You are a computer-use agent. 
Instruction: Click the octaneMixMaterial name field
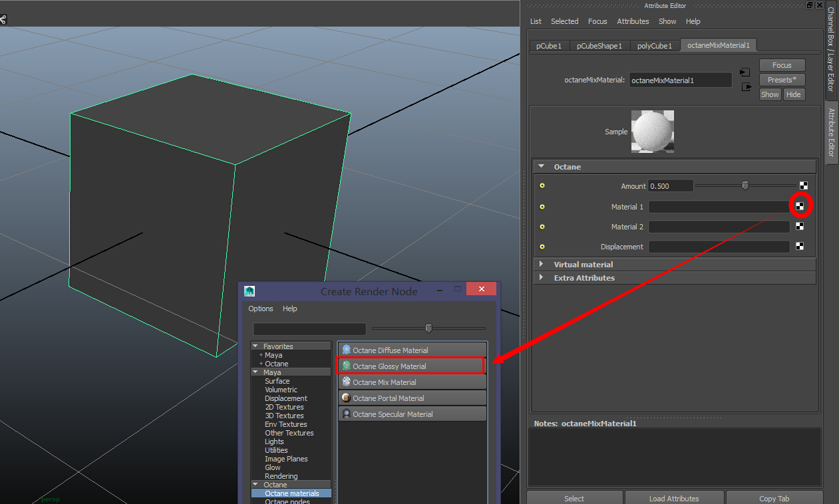[x=680, y=80]
